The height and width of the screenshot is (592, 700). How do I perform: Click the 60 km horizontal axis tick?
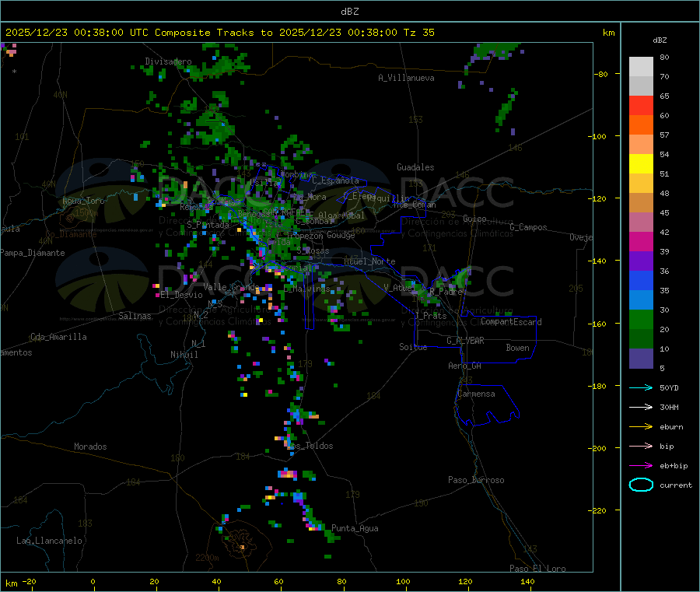278,582
